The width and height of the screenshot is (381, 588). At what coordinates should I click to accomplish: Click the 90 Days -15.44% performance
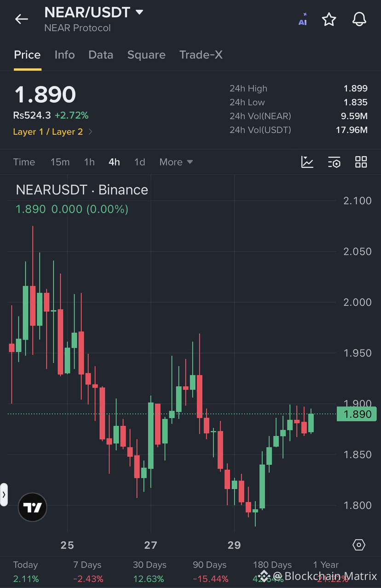(x=209, y=571)
